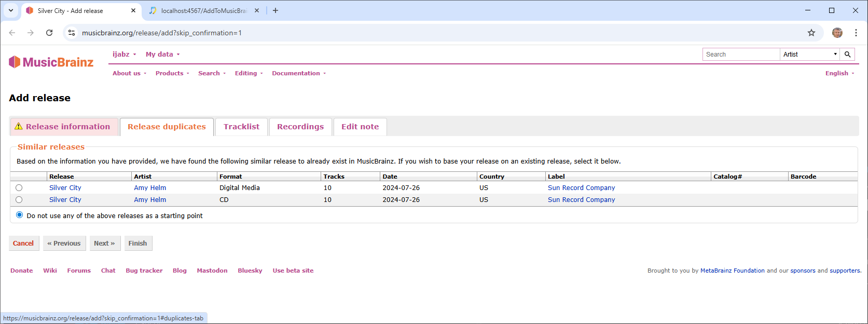Select the CD Silver City release radio
The width and height of the screenshot is (868, 324).
tap(19, 200)
